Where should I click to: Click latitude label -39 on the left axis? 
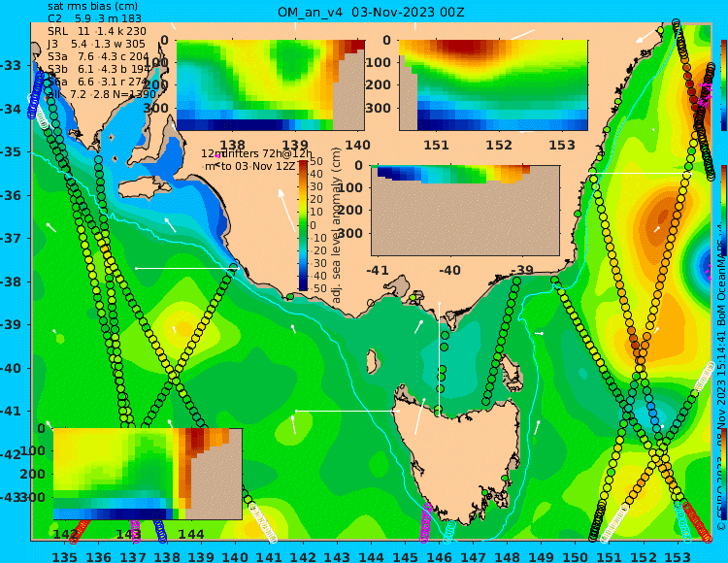11,325
